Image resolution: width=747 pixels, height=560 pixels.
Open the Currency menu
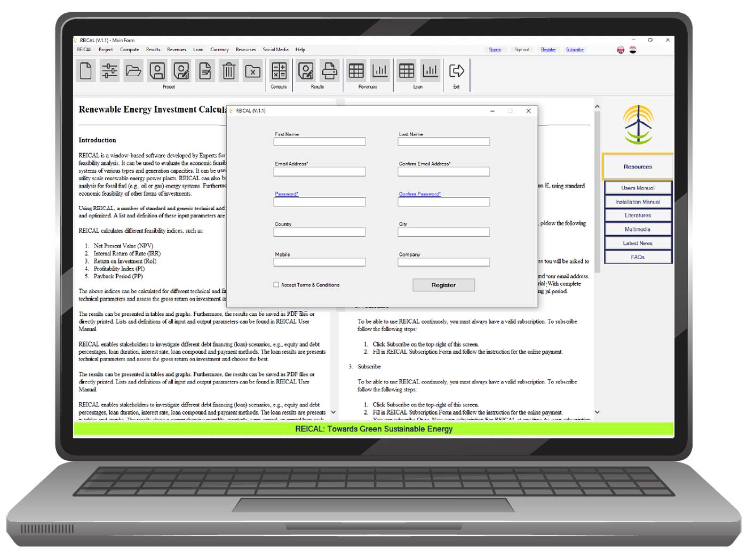point(219,50)
